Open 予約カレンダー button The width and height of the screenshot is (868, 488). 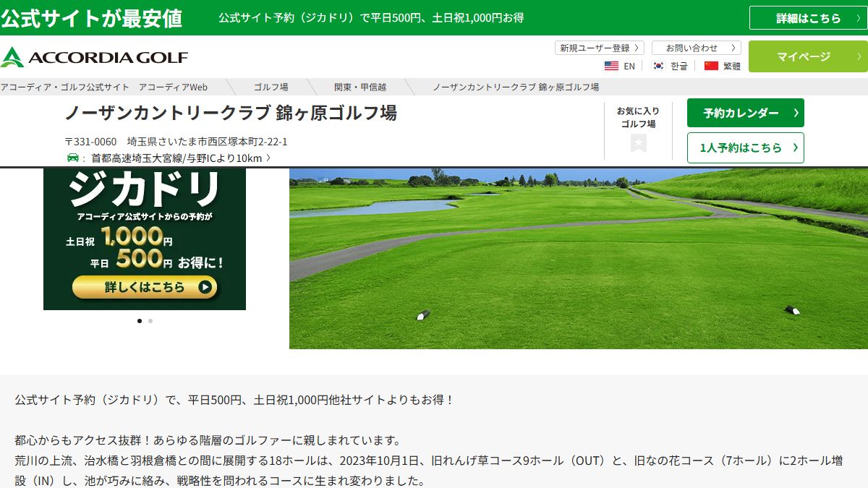coord(746,113)
